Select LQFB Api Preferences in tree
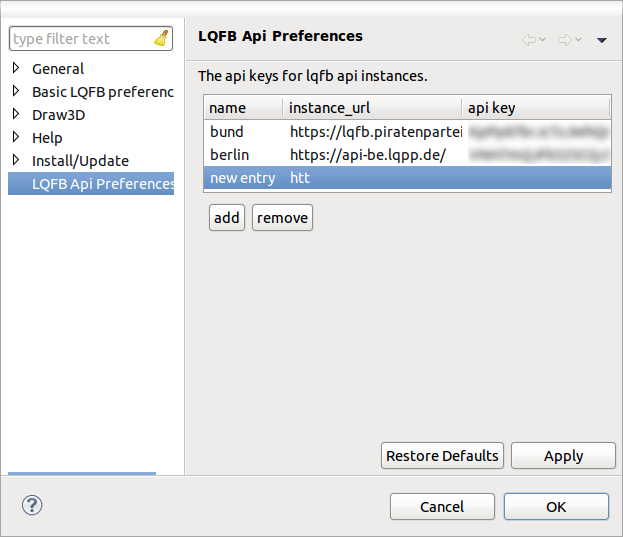 point(102,184)
